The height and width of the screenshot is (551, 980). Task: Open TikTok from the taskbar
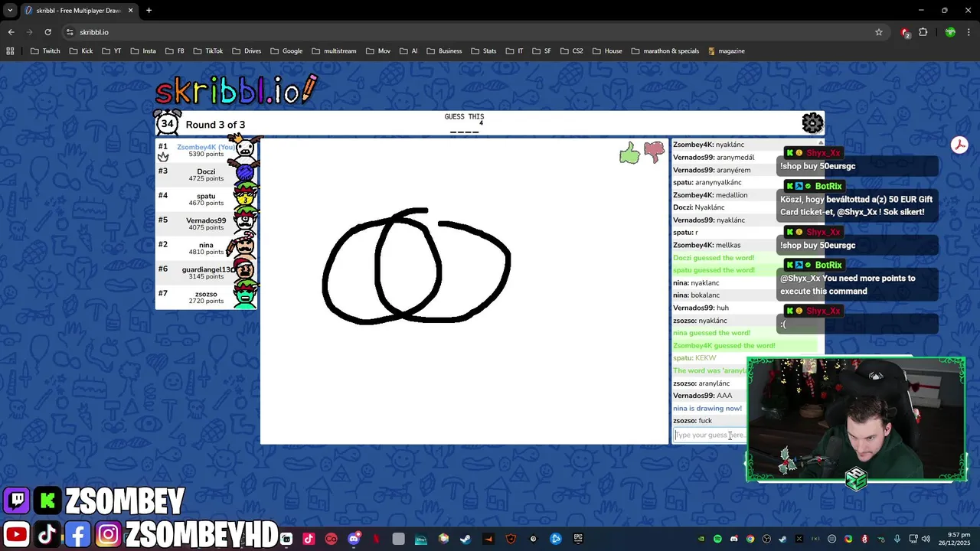click(x=309, y=539)
